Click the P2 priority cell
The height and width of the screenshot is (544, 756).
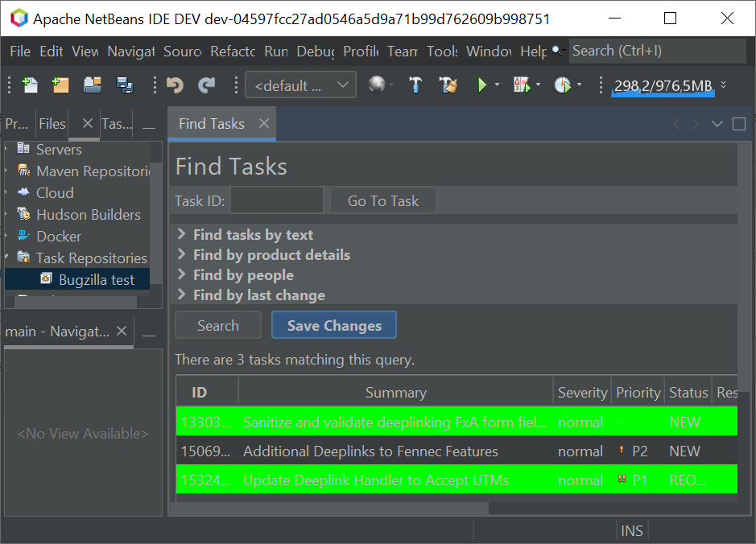pos(638,451)
